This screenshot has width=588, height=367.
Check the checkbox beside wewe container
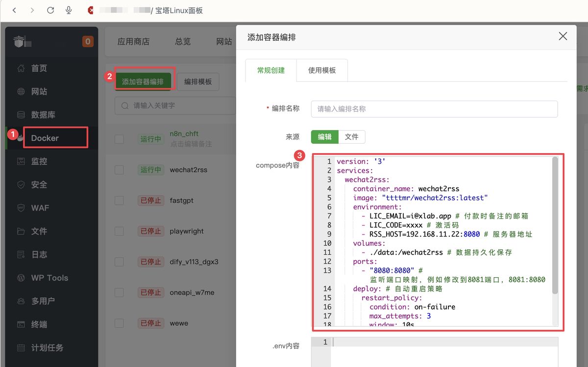[x=119, y=323]
